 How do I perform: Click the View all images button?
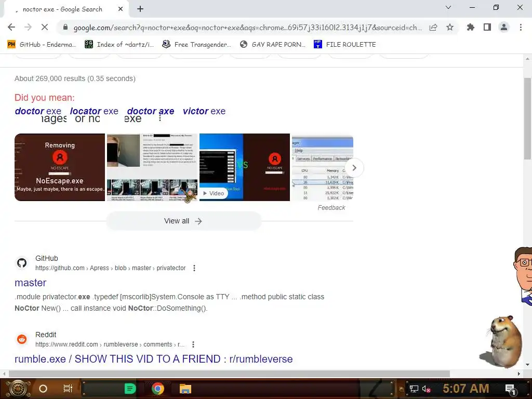(183, 221)
